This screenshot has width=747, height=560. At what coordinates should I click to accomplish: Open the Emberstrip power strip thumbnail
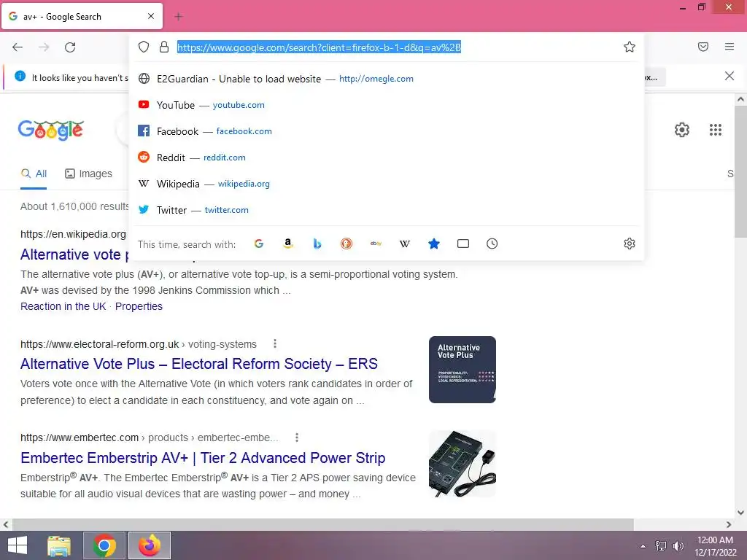click(x=462, y=464)
